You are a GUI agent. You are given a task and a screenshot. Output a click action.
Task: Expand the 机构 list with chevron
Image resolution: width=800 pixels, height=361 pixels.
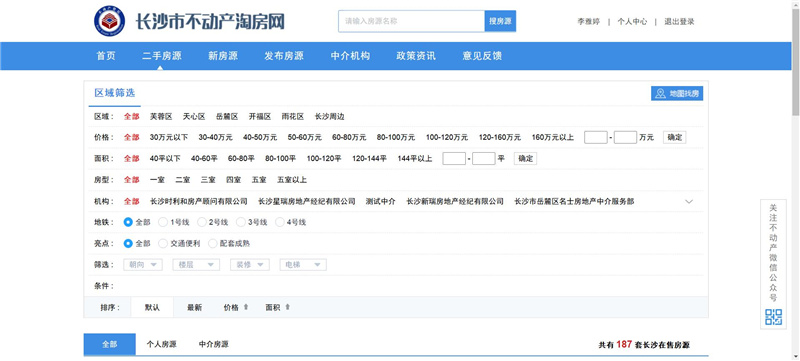tap(689, 201)
